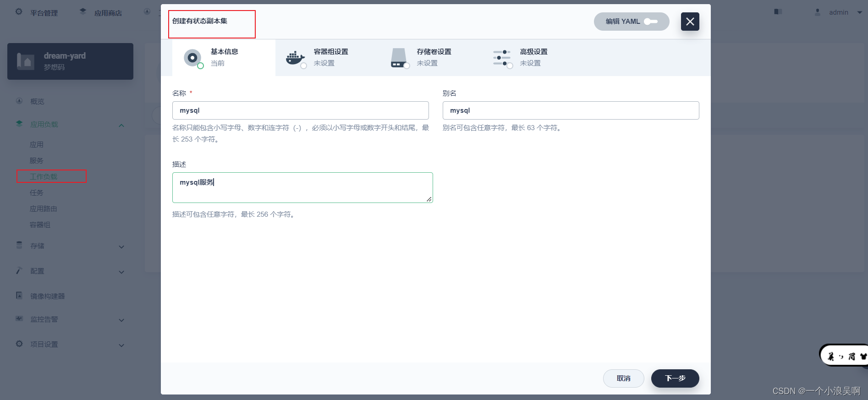The height and width of the screenshot is (400, 868).
Task: Click the 描述 description text area
Action: click(x=302, y=187)
